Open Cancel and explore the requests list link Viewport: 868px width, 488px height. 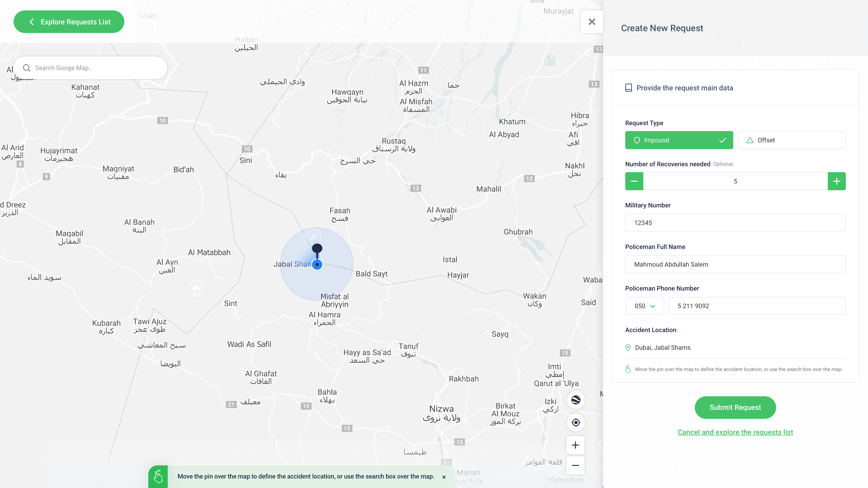tap(735, 432)
